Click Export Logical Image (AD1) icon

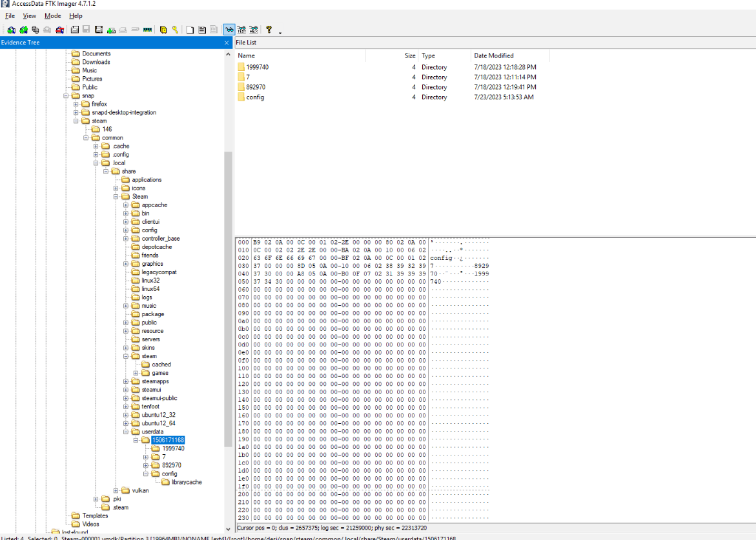pos(99,30)
